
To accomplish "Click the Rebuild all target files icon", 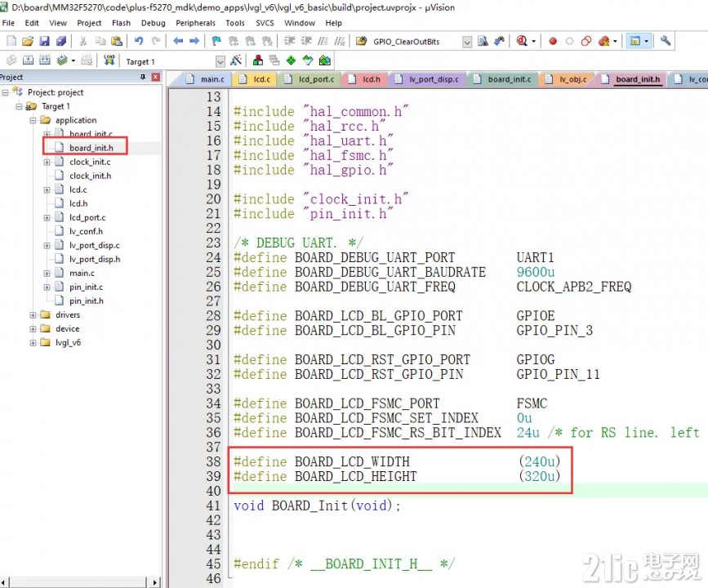I will pos(45,60).
